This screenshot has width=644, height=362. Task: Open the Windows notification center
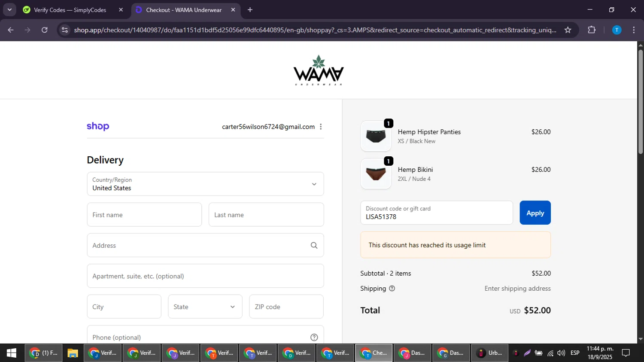(x=626, y=353)
